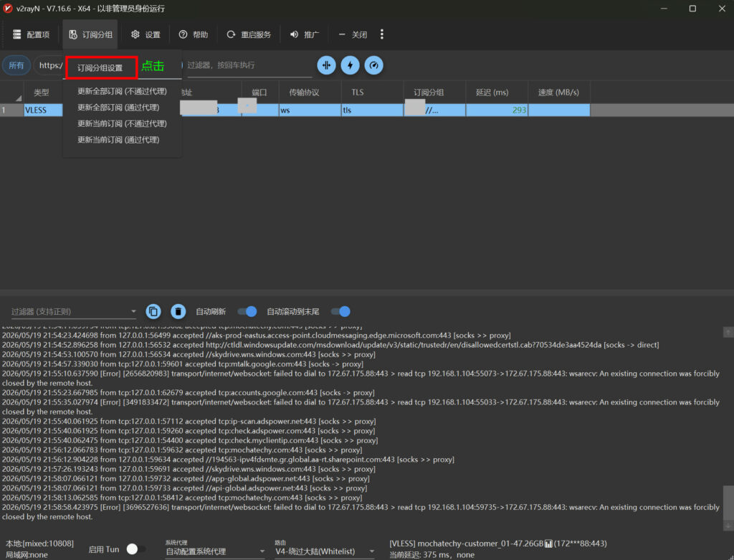
Task: Choose 更新全部订阅 (通过代理) menu item
Action: (118, 108)
